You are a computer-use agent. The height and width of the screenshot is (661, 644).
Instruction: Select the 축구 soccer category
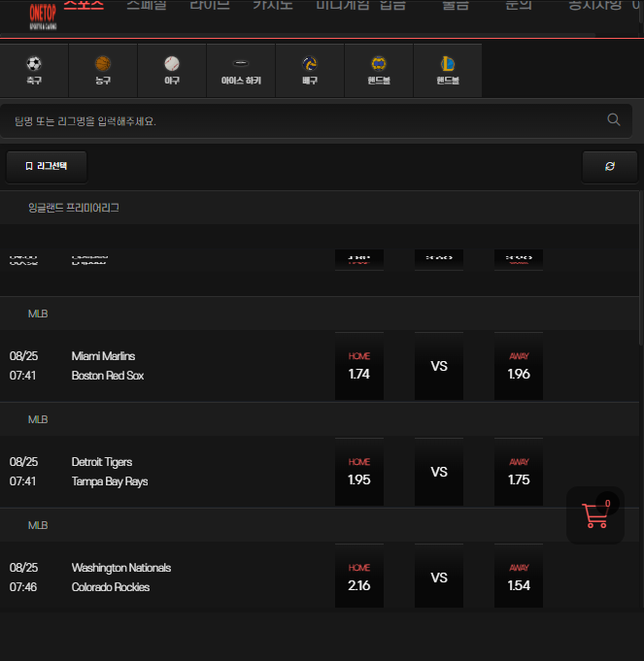tap(34, 71)
